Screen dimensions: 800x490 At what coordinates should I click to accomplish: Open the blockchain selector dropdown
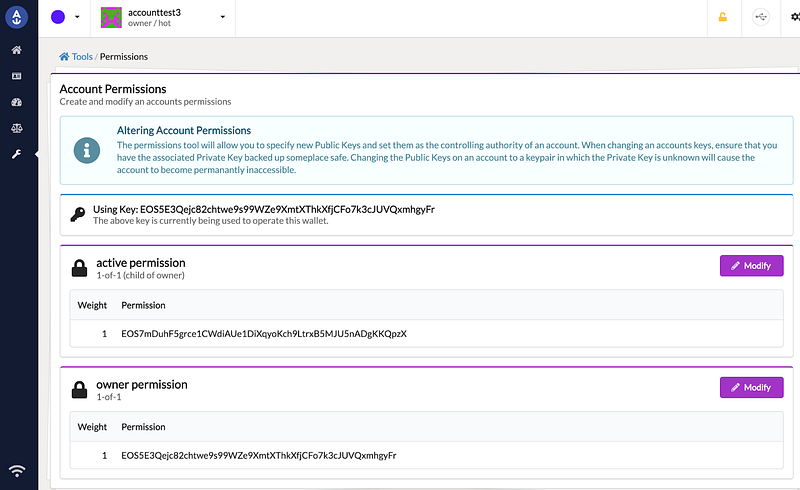[66, 17]
